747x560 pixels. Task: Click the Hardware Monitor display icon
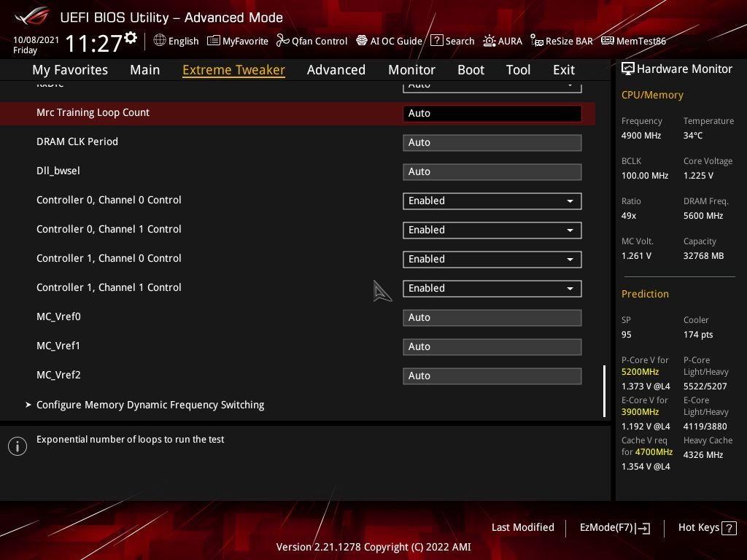tap(628, 69)
